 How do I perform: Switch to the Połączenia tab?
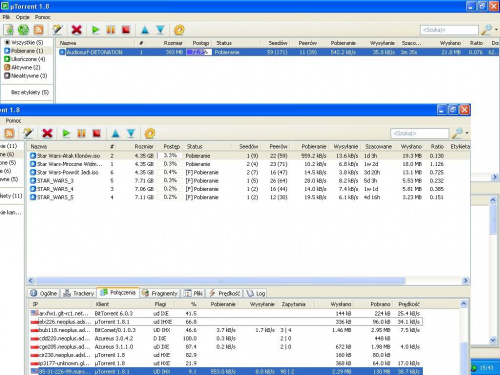tap(118, 293)
